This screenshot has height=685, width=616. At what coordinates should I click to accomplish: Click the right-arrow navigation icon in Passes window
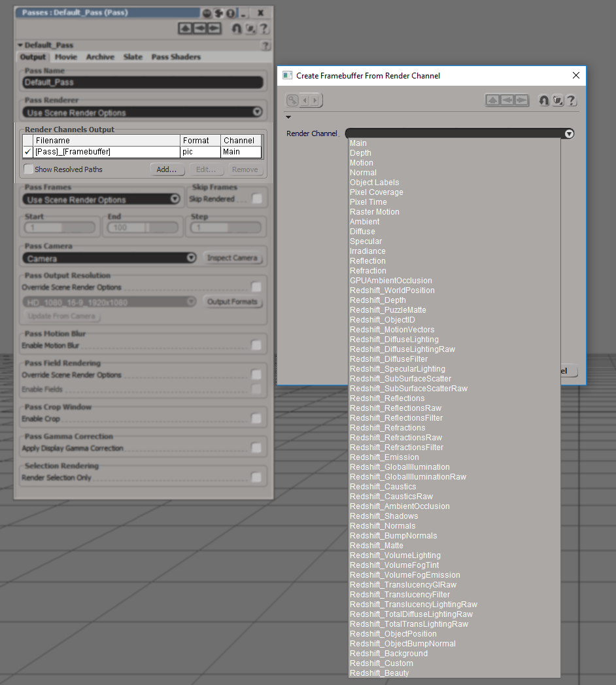click(x=214, y=28)
